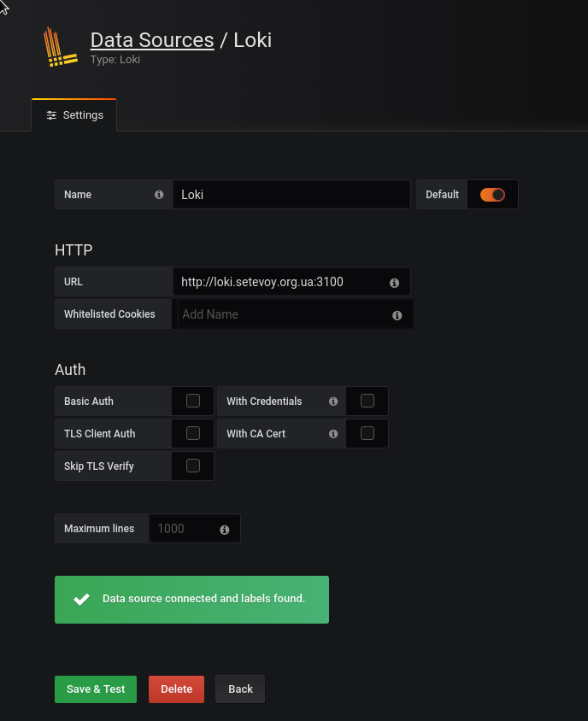588x721 pixels.
Task: Click the Save & Test button
Action: pyautogui.click(x=96, y=689)
